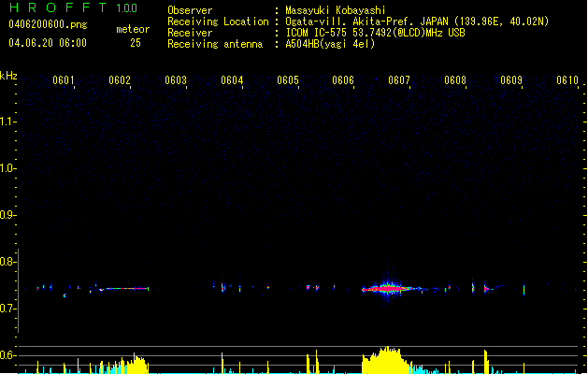Click the 1.1 kHz frequency label
This screenshot has height=374, width=588.
(x=7, y=122)
